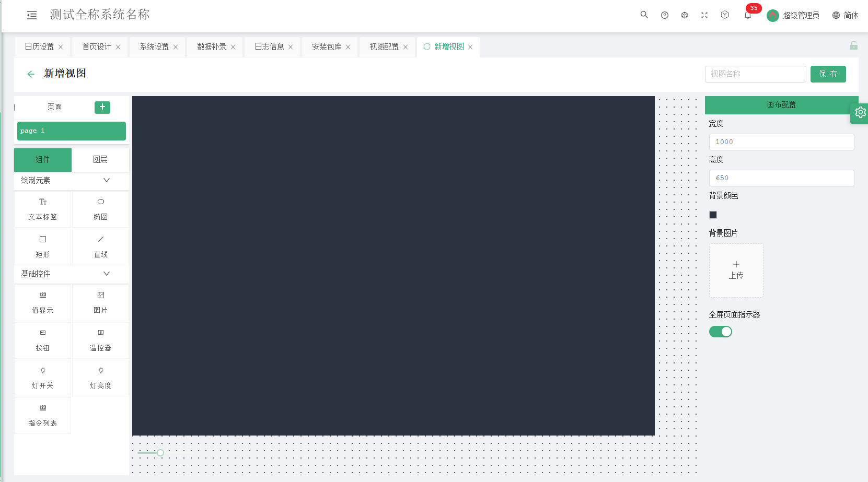The width and height of the screenshot is (868, 482).
Task: Switch to the 组件 tab
Action: tap(43, 160)
